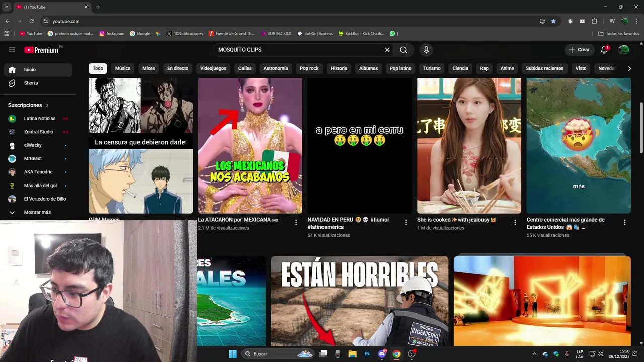644x362 pixels.
Task: Open Más allá del gol channel
Action: pos(38,186)
